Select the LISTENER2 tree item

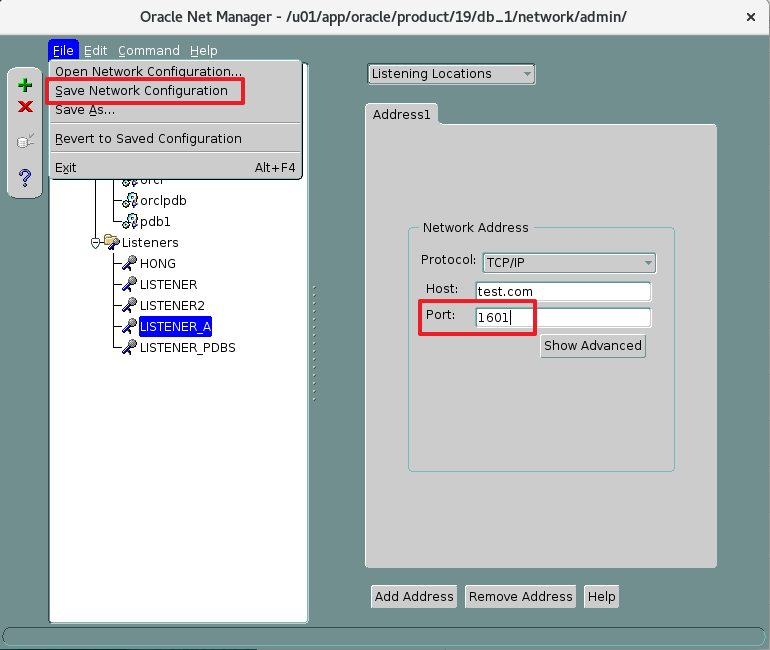pos(172,306)
